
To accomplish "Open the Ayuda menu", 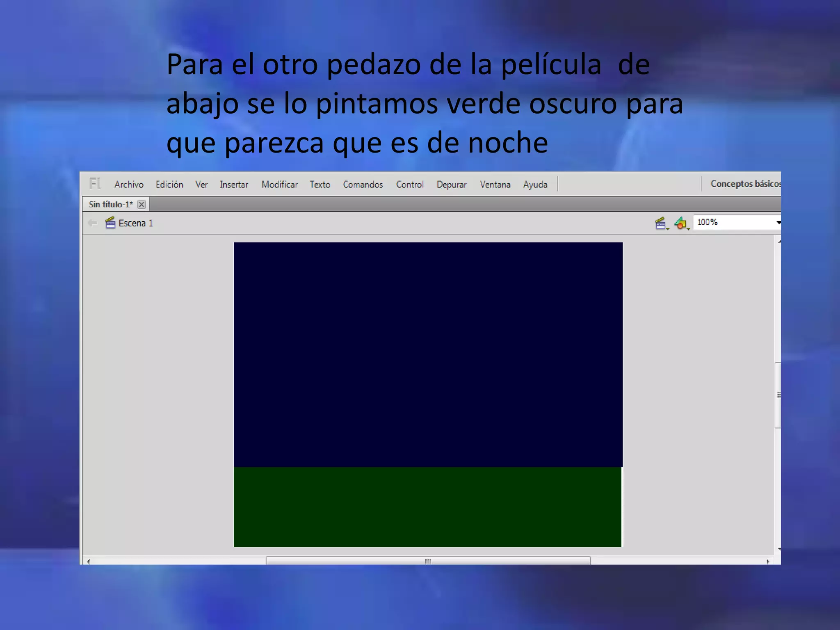I will (x=535, y=185).
